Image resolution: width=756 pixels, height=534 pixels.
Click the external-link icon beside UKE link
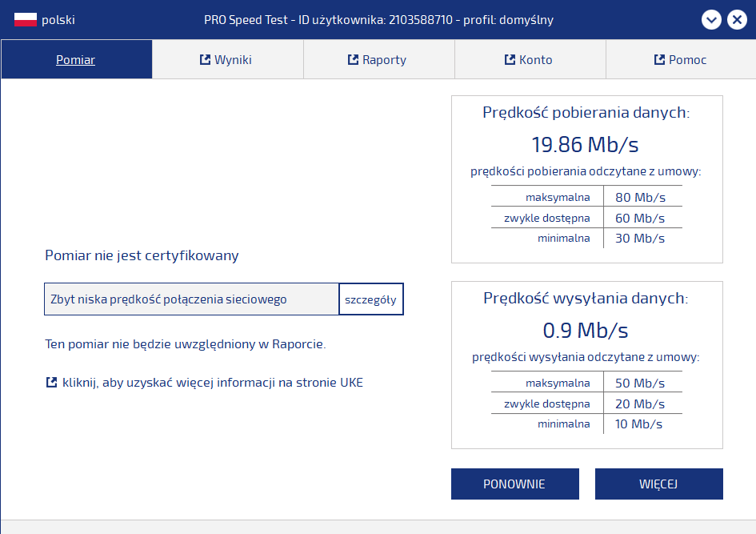click(x=52, y=383)
